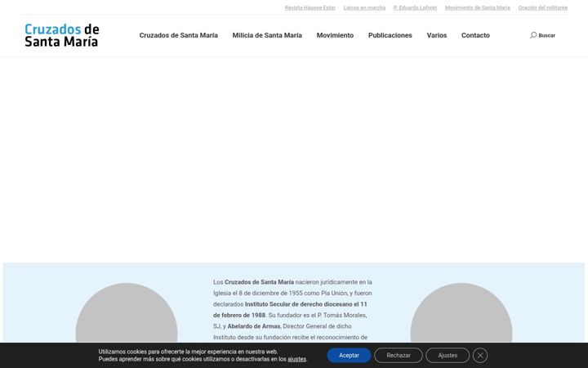588x368 pixels.
Task: Click the bold 'Cruzados de Santa María' paragraph text
Action: click(x=259, y=282)
